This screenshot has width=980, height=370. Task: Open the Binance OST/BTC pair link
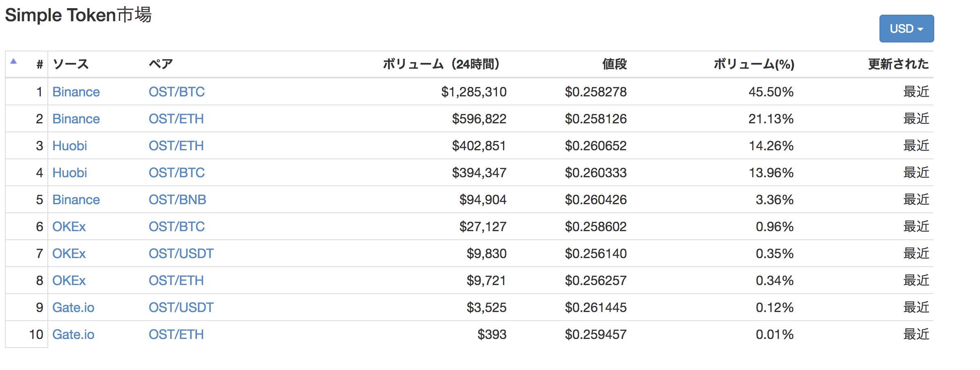coord(177,92)
